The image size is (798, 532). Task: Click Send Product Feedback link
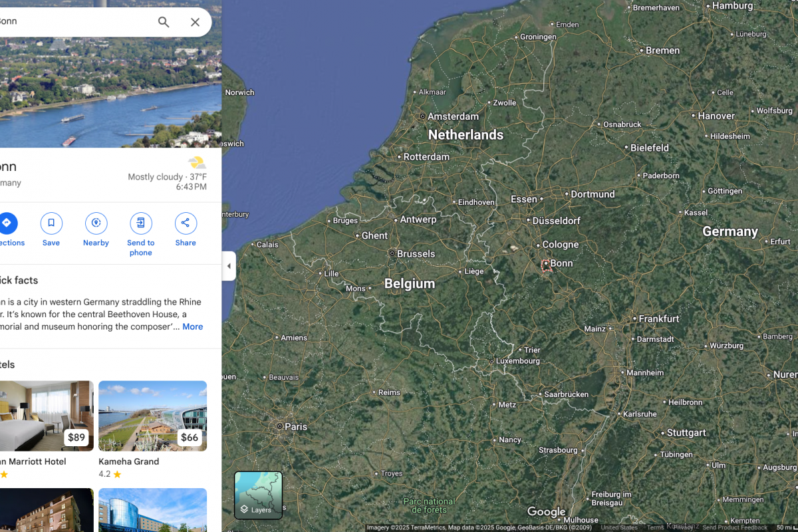(735, 527)
